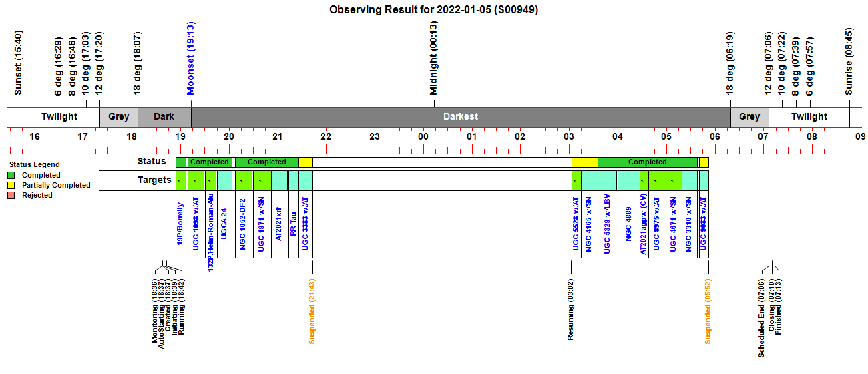This screenshot has height=374, width=868.
Task: Click the green 19P/Borrelly target block
Action: coord(181,180)
